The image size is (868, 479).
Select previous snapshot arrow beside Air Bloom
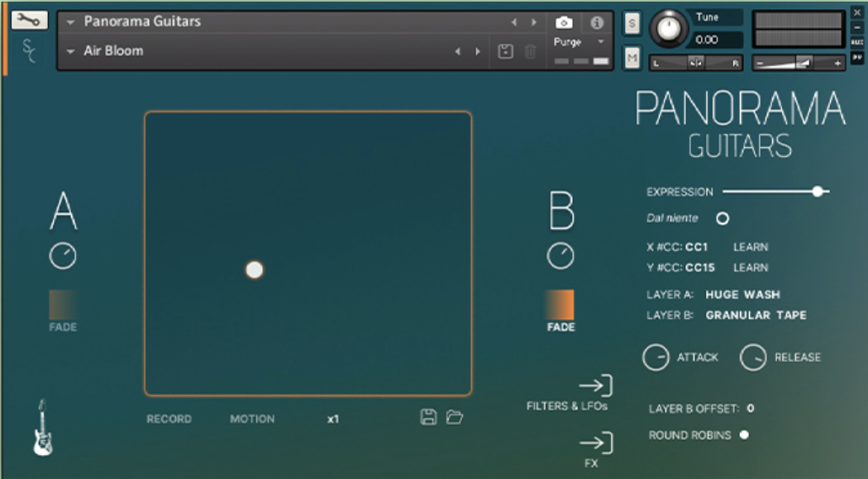tap(457, 51)
